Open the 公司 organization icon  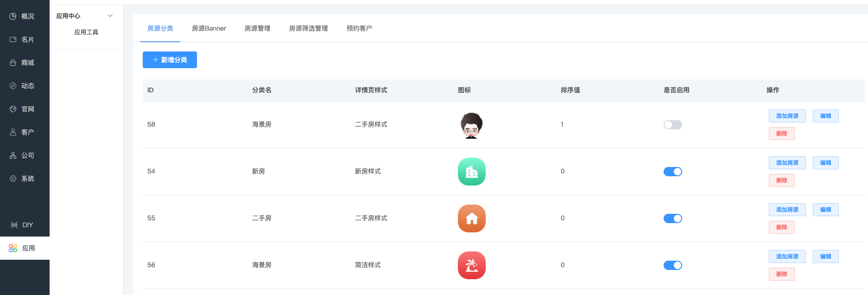13,155
